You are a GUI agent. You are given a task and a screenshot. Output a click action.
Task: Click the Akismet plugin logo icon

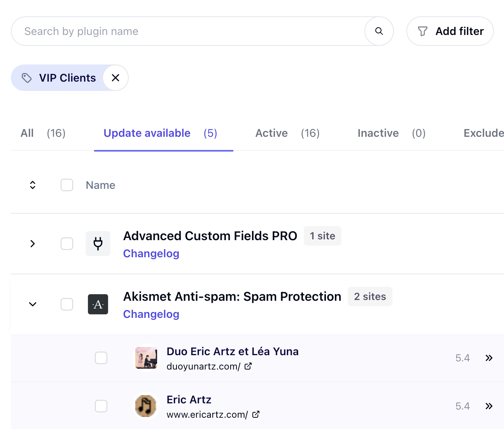pyautogui.click(x=98, y=304)
